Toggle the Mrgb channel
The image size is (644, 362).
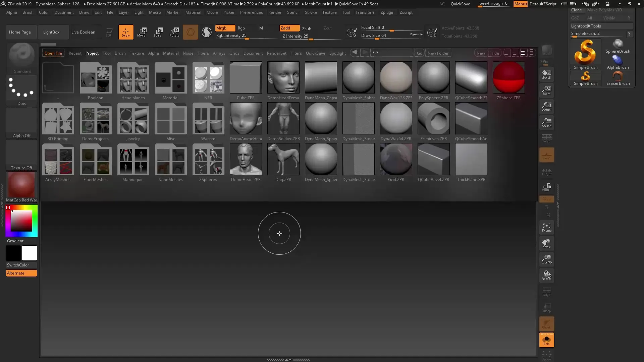coord(225,28)
